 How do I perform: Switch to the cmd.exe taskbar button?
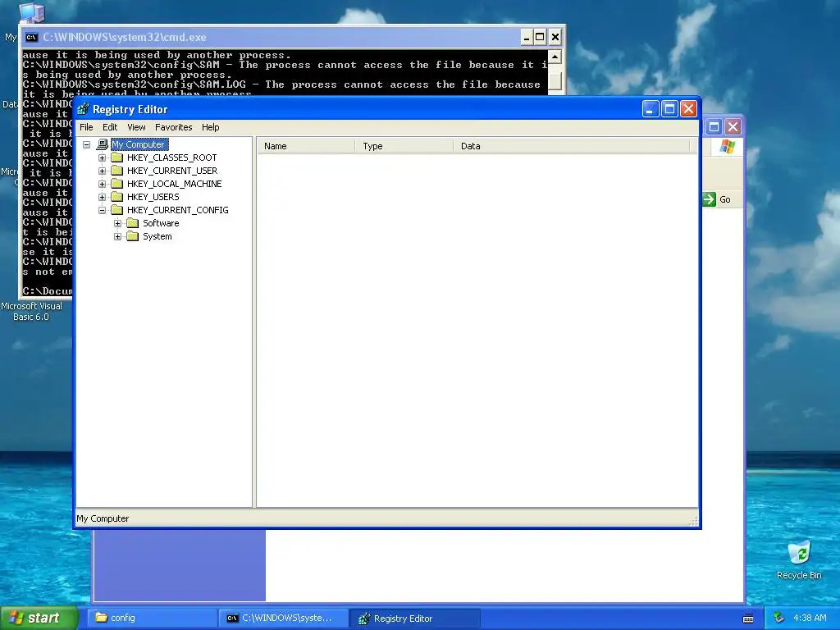click(284, 619)
